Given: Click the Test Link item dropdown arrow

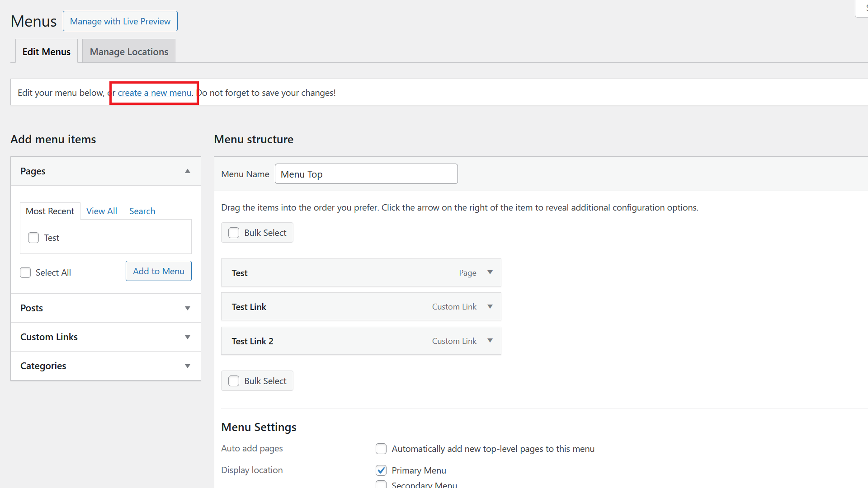Looking at the screenshot, I should coord(490,306).
